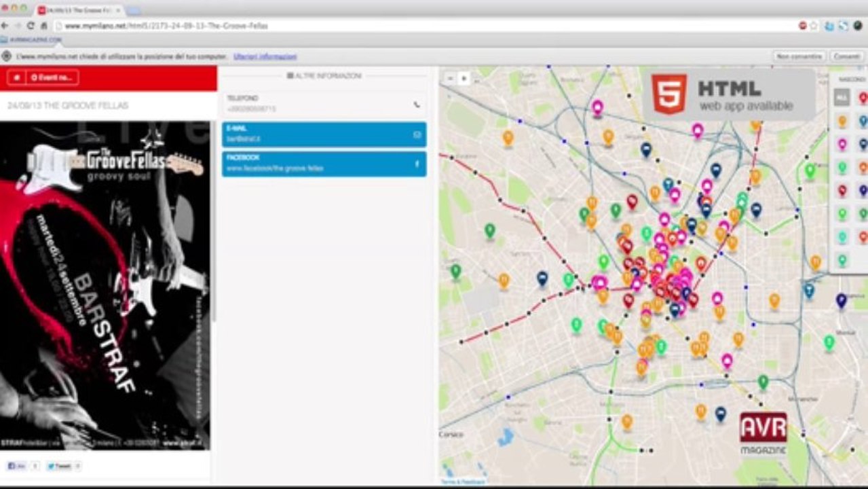Toggle red pin filter beside ALL
This screenshot has width=868, height=489.
(x=863, y=98)
